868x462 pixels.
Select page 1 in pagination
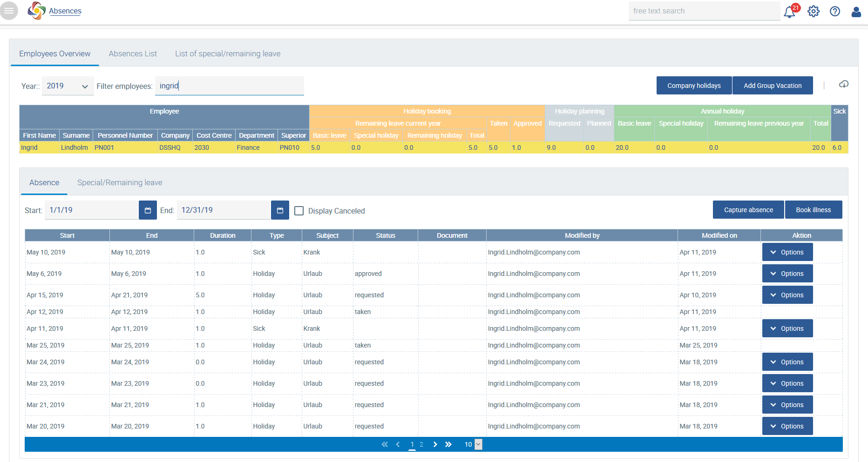tap(412, 444)
